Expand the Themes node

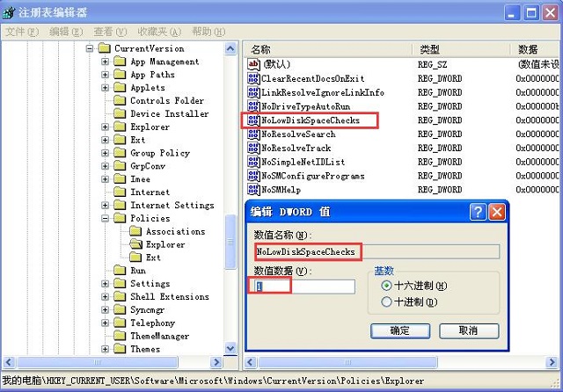tap(106, 349)
